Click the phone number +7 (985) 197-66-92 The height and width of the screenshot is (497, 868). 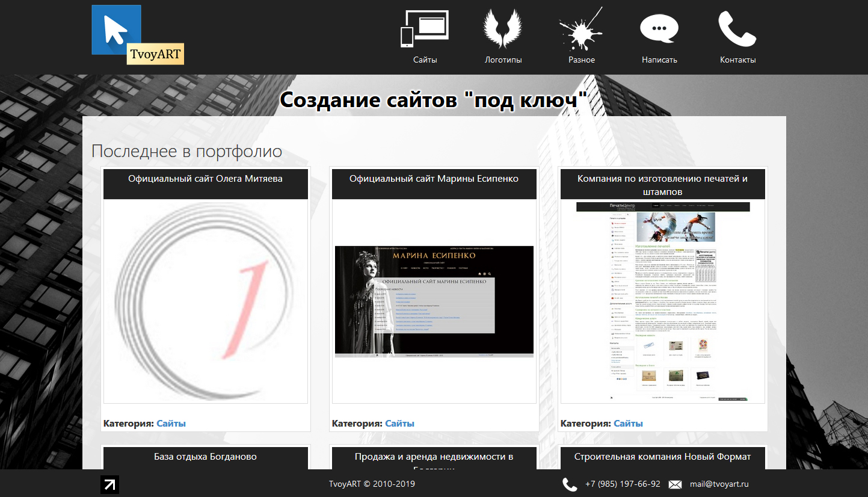point(623,484)
